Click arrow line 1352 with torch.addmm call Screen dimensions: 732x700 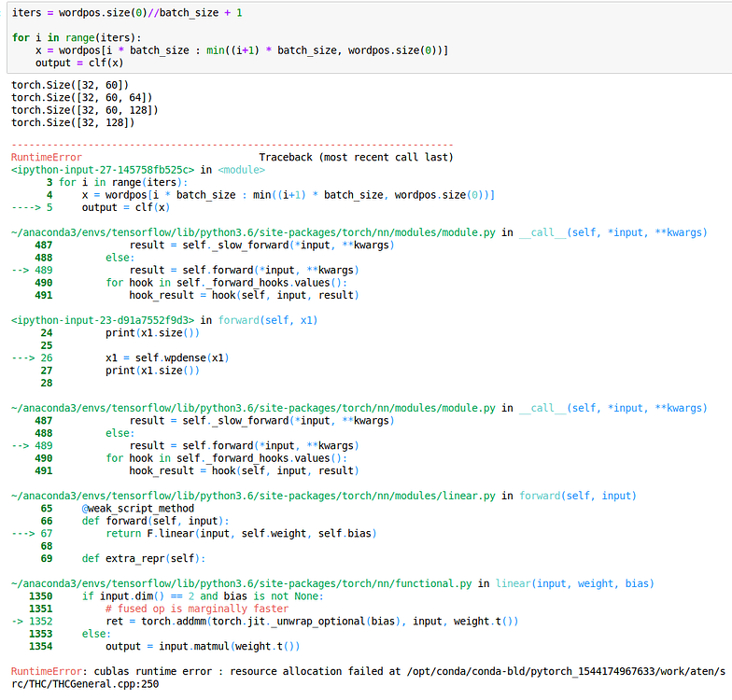(x=312, y=621)
